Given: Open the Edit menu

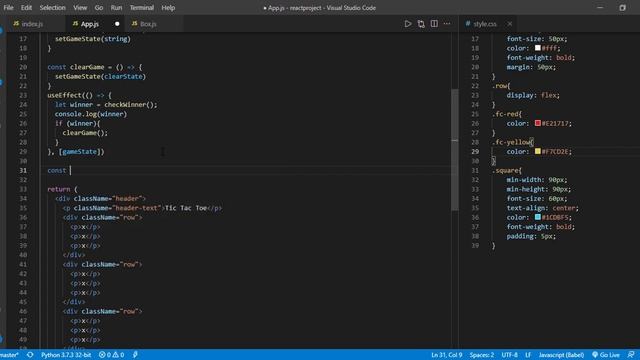Looking at the screenshot, I should [26, 7].
